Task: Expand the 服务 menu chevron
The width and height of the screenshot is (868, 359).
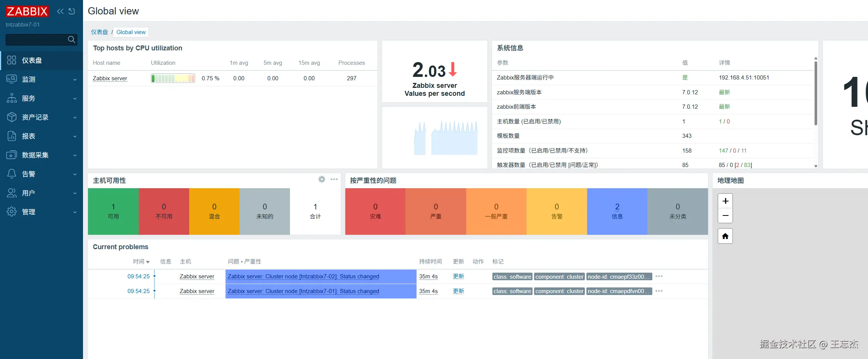Action: 75,98
